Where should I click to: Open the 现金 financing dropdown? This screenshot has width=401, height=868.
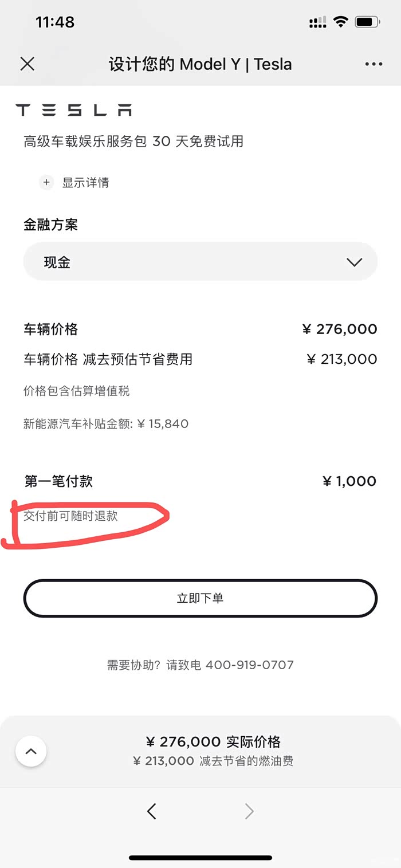click(x=200, y=262)
